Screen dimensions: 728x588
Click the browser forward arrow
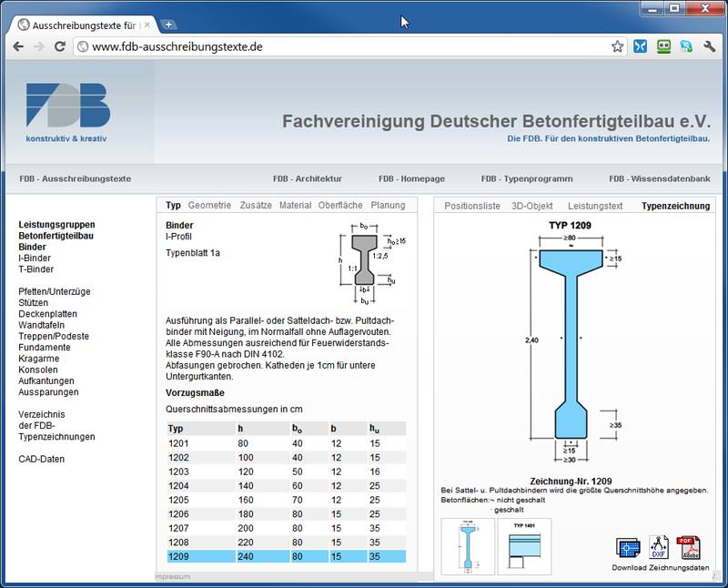pos(39,46)
